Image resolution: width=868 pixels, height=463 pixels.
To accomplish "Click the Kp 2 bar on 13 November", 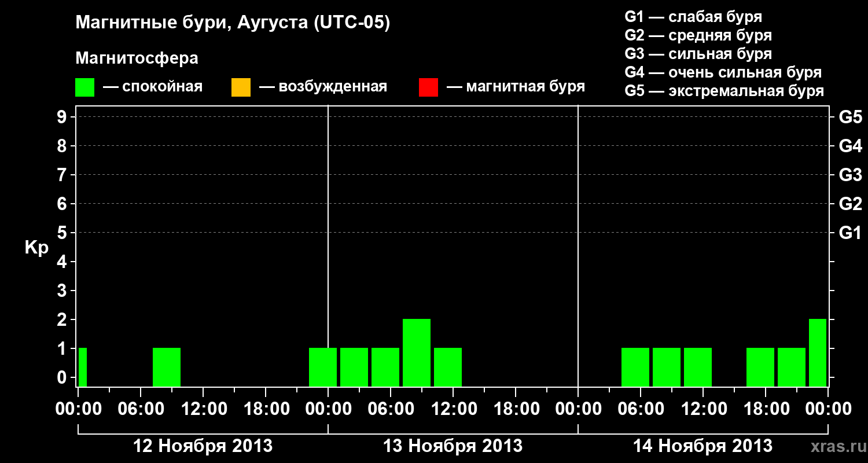I will pos(417,352).
